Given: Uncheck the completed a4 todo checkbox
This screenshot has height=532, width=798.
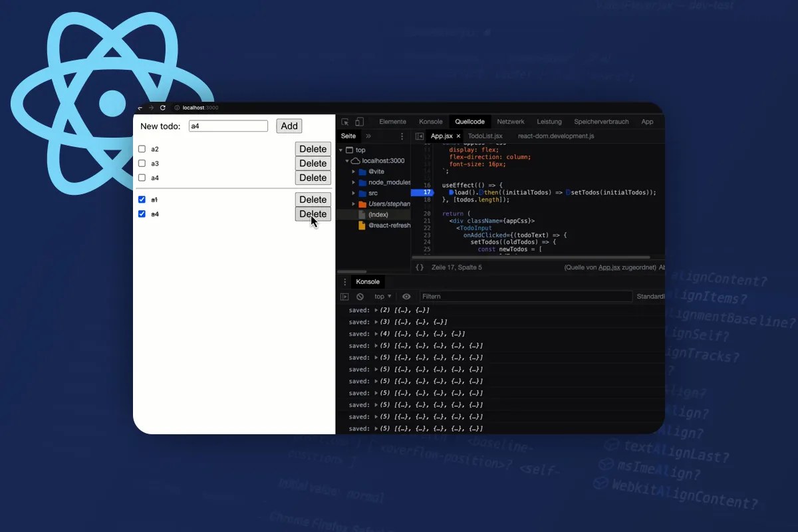Looking at the screenshot, I should tap(142, 213).
